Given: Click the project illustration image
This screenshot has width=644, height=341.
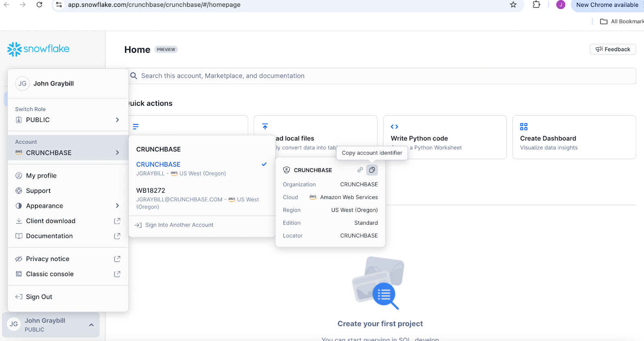Looking at the screenshot, I should [x=378, y=283].
